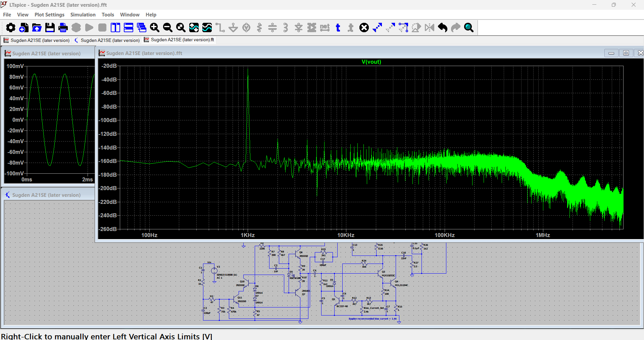
Task: Switch to the Sugden A21SE schematic tab
Action: tap(107, 40)
